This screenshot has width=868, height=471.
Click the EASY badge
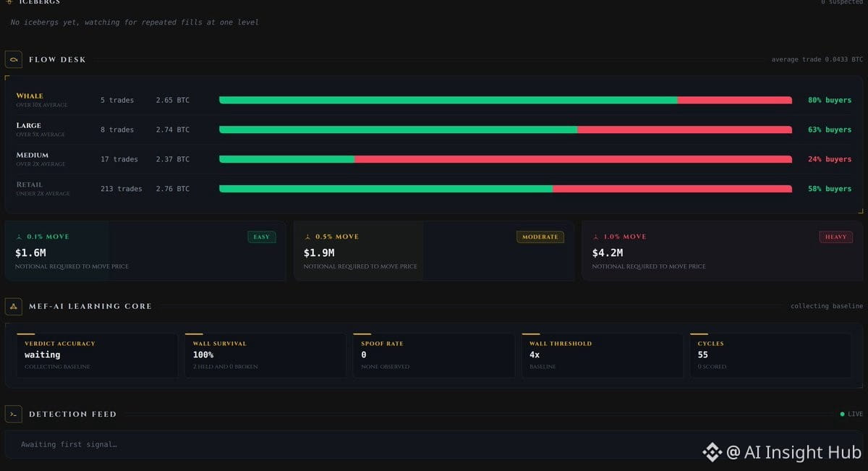tap(262, 237)
